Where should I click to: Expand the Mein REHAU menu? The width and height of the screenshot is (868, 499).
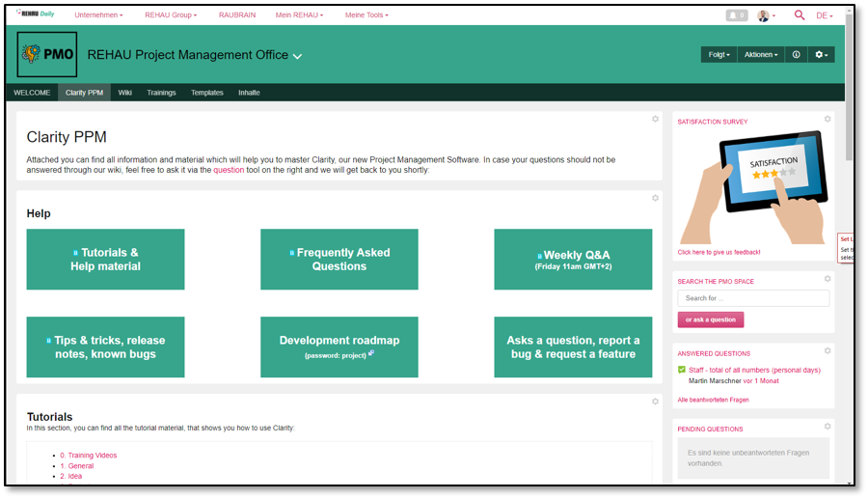click(x=299, y=14)
